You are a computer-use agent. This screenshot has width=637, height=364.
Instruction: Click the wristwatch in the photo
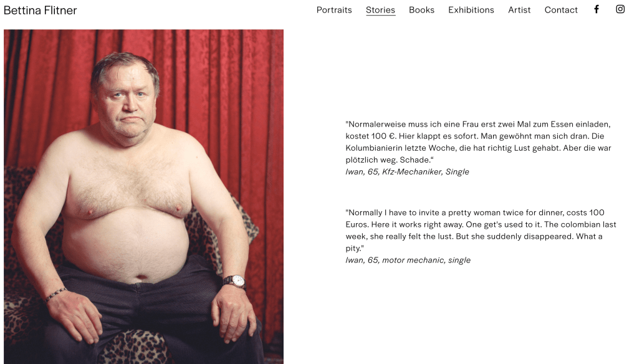[236, 280]
